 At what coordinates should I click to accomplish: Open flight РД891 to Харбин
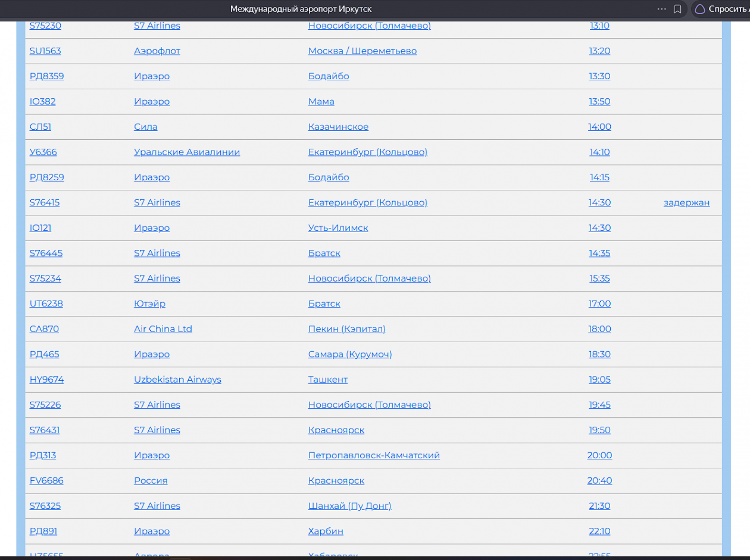43,531
